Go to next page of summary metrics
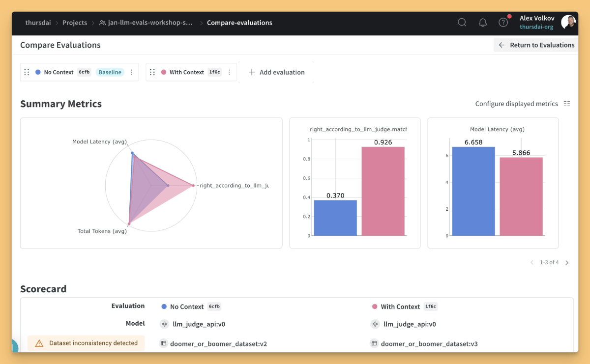This screenshot has height=364, width=590. (x=567, y=262)
